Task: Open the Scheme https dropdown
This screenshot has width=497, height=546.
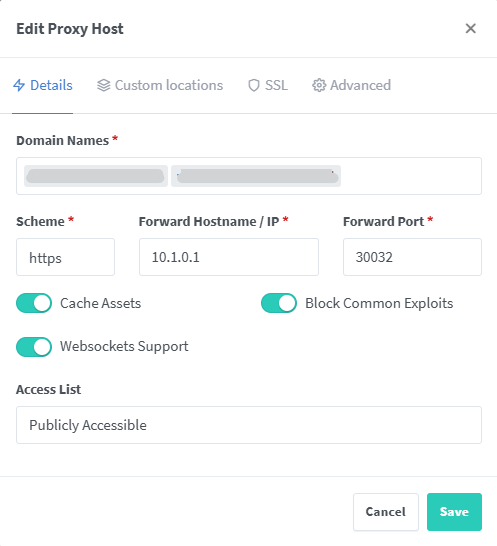Action: pos(65,257)
